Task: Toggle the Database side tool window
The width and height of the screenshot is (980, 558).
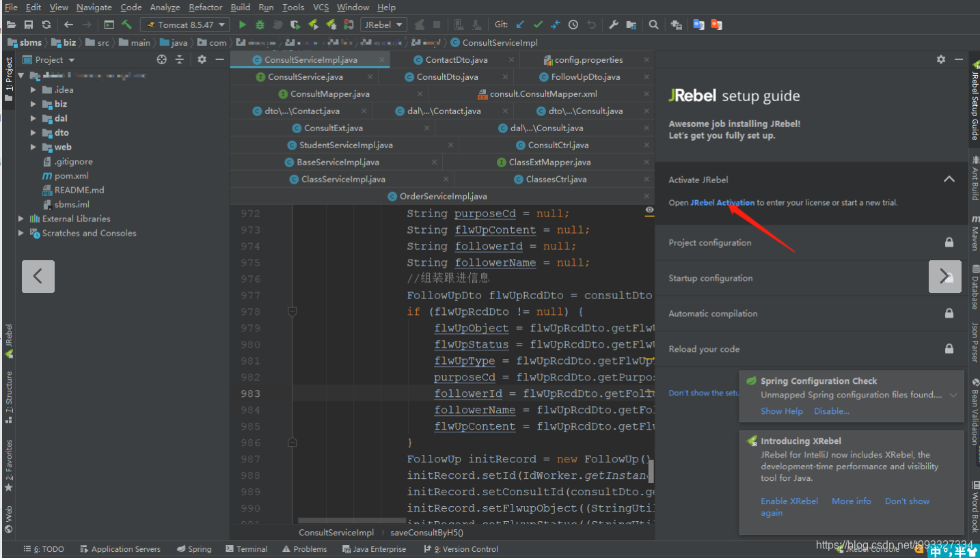Action: click(975, 287)
